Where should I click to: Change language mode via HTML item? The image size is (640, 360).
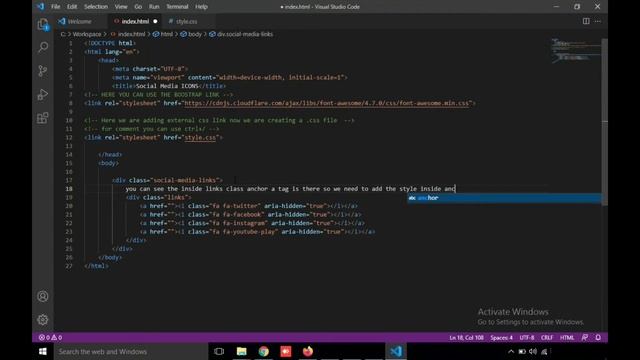(x=567, y=338)
